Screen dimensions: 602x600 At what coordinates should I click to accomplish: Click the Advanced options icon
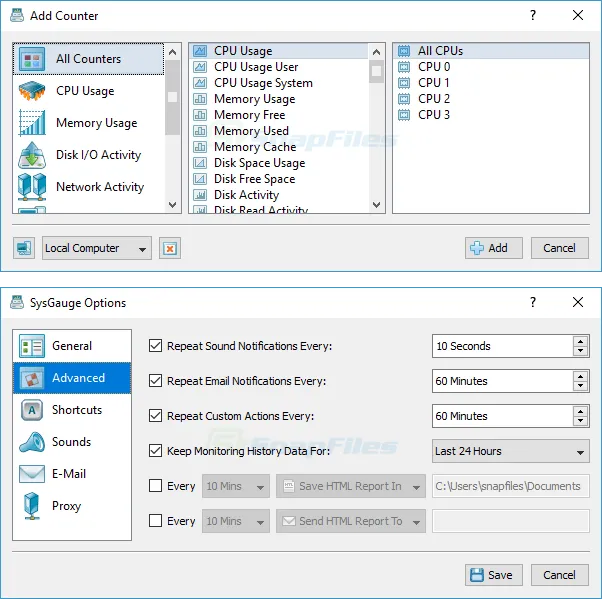[32, 378]
